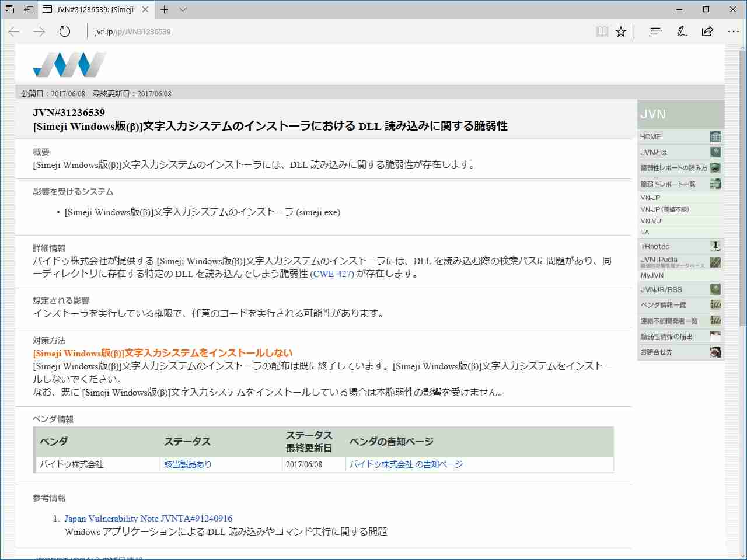Open ベンダ情報一覧 sidebar item

pos(663,305)
